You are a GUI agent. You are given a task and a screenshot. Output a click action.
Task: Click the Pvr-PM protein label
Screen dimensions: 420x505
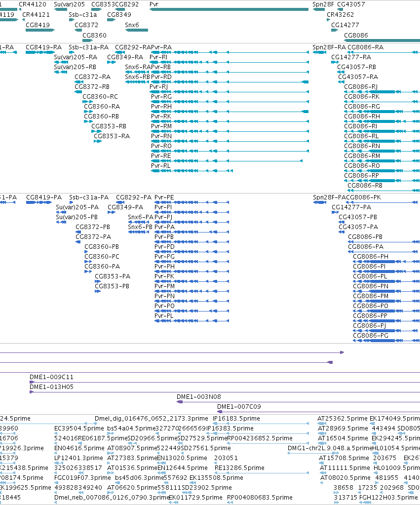[x=164, y=286]
